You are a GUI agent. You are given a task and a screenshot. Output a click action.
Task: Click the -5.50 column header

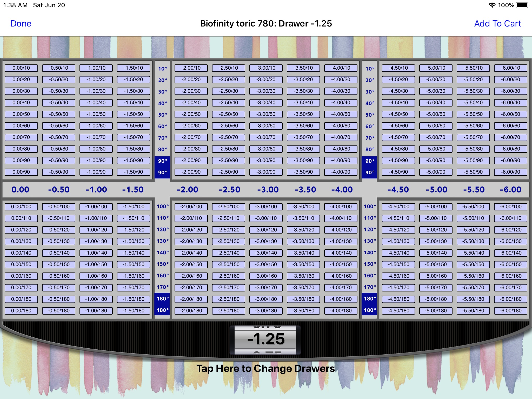click(474, 190)
